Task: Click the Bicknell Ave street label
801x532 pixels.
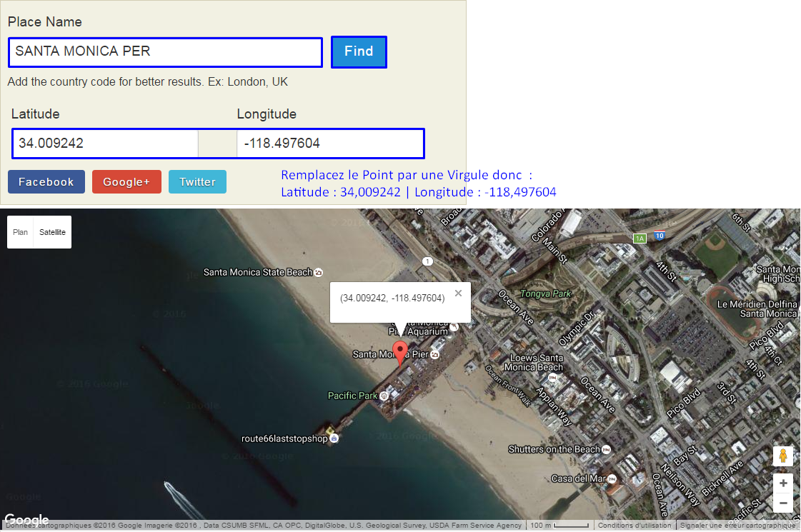Action: coord(722,479)
